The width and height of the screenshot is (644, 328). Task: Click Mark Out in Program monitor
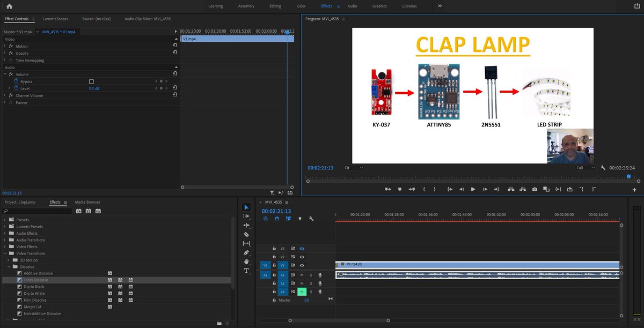434,189
